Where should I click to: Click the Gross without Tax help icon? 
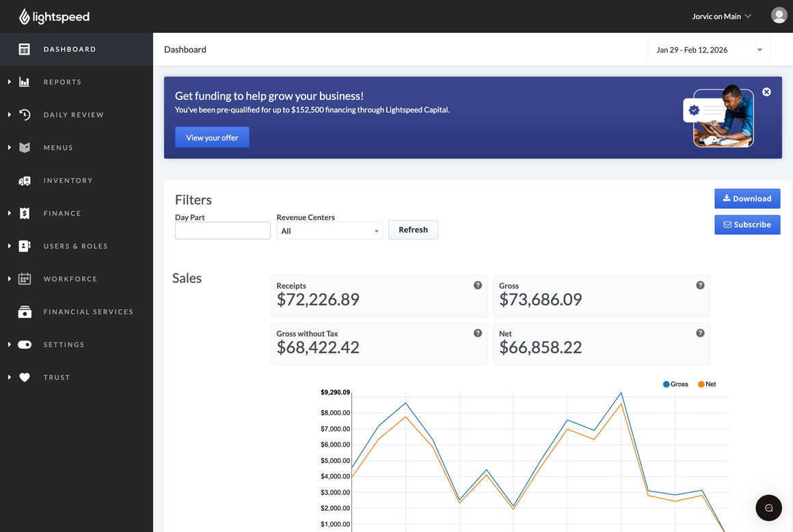pos(477,333)
